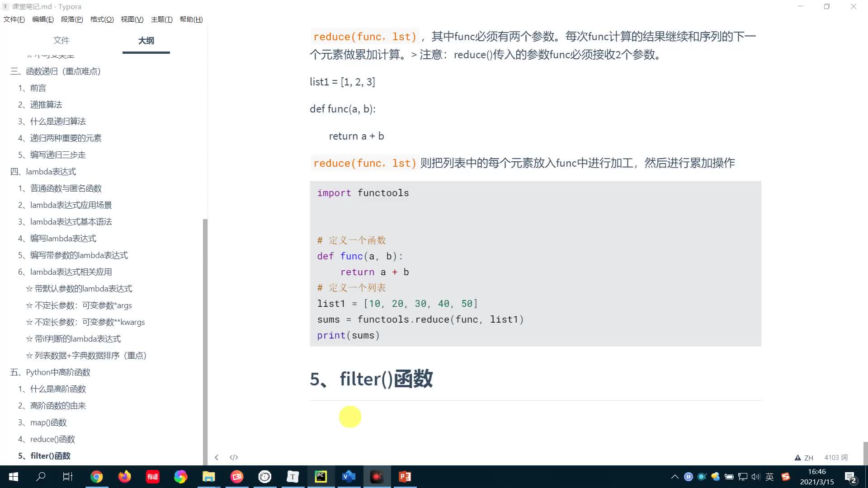Switch to PyCharm on taskbar

coord(321,477)
